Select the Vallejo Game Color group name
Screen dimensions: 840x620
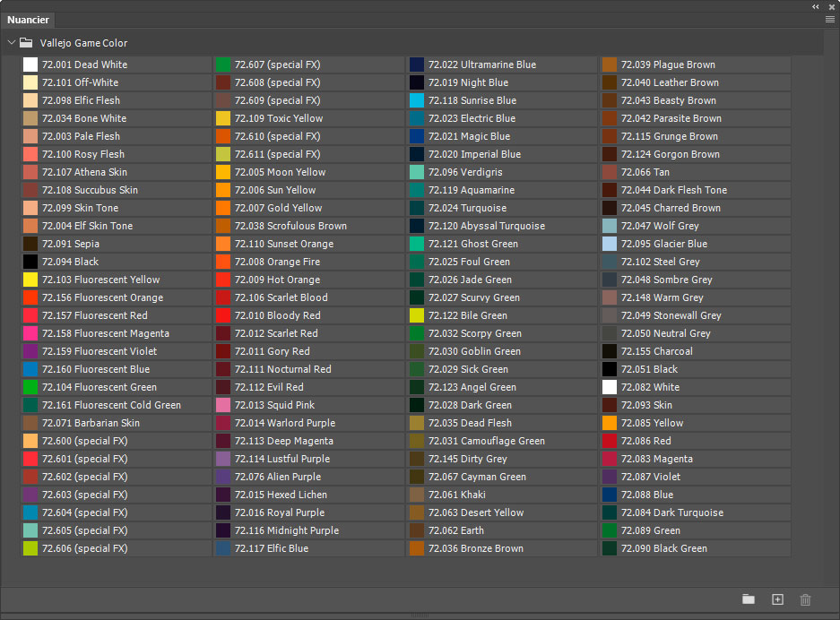pyautogui.click(x=83, y=43)
